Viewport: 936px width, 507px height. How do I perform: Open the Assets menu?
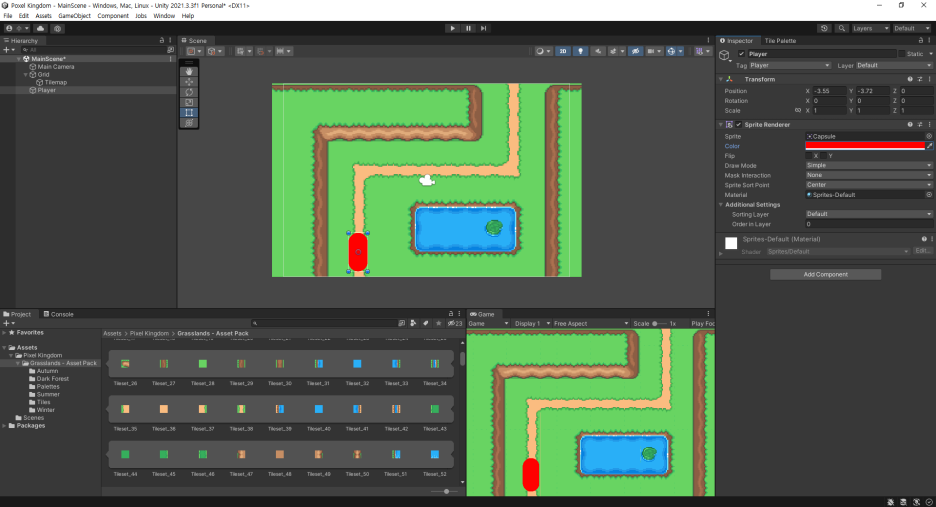(x=44, y=16)
